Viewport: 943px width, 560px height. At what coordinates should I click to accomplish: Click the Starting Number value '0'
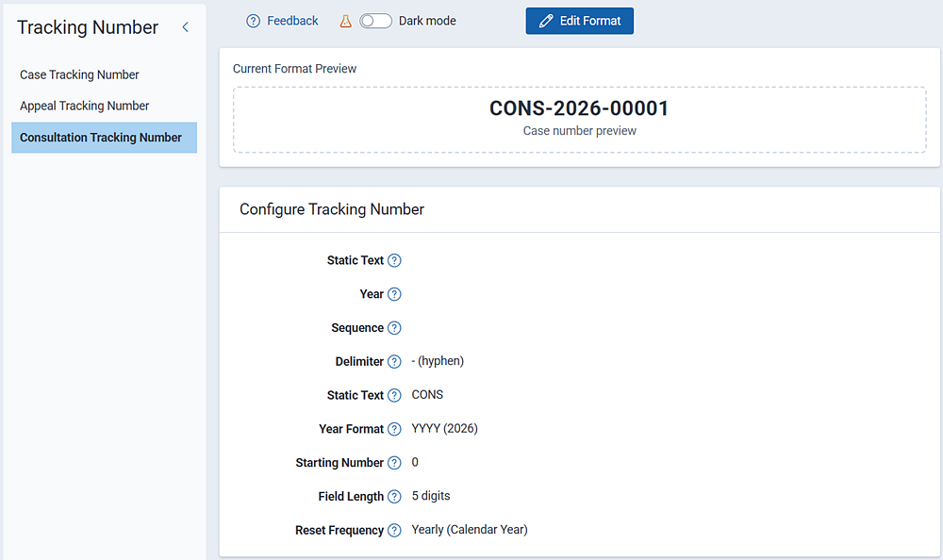(x=415, y=462)
